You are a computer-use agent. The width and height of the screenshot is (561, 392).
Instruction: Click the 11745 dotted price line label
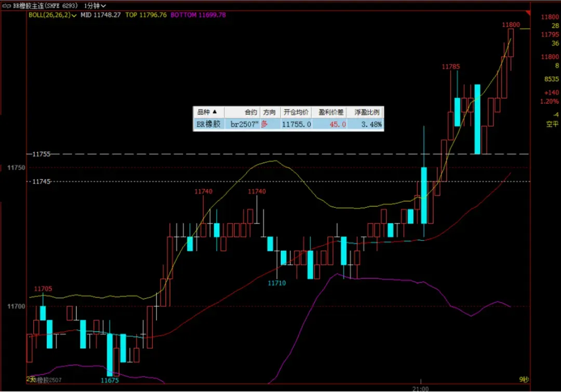tap(42, 182)
